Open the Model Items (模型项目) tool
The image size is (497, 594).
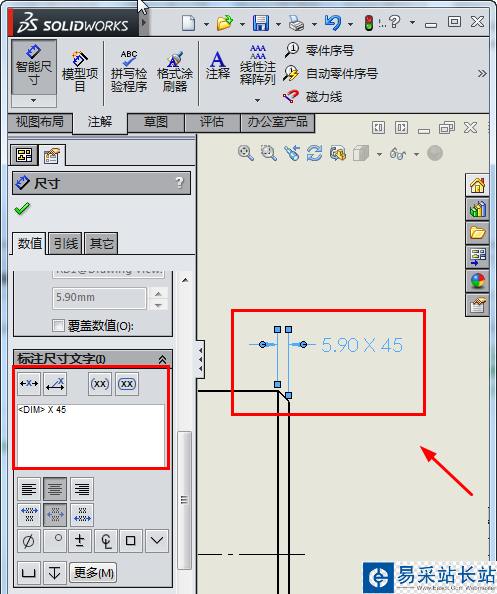tap(80, 71)
